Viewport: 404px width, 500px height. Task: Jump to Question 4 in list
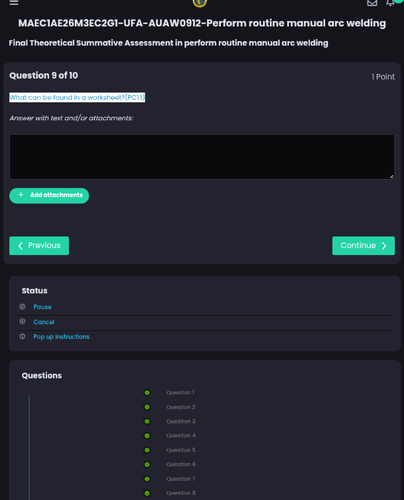pyautogui.click(x=181, y=436)
